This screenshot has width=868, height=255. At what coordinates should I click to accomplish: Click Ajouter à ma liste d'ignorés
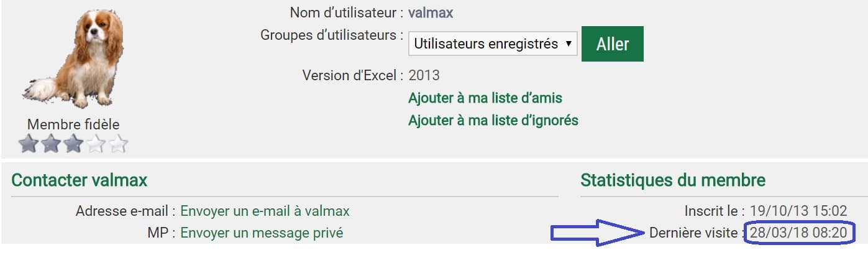(493, 120)
